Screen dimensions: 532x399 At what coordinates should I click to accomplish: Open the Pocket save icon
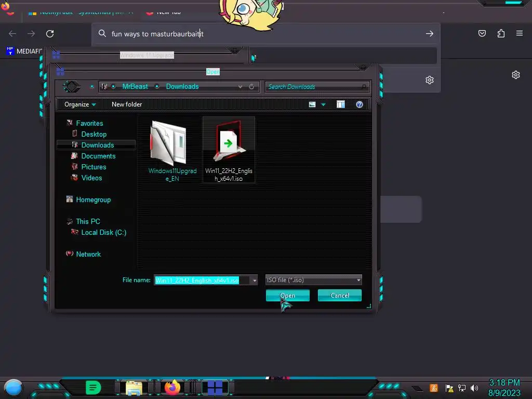click(482, 33)
